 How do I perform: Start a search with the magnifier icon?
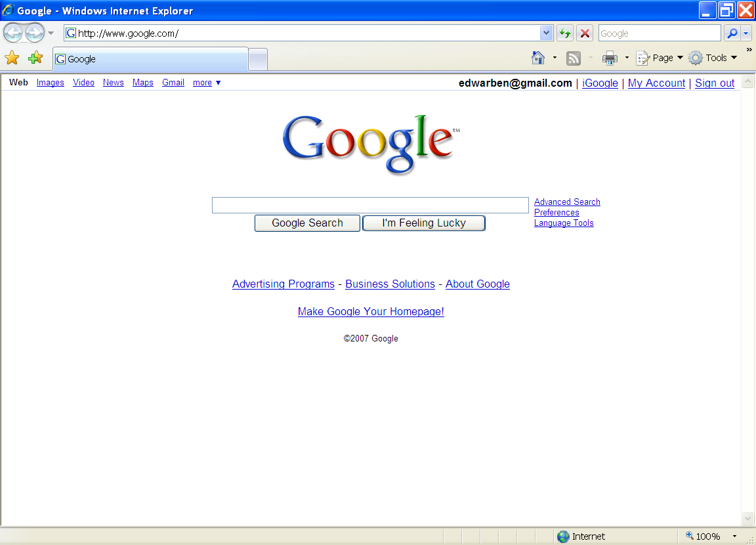pyautogui.click(x=732, y=32)
